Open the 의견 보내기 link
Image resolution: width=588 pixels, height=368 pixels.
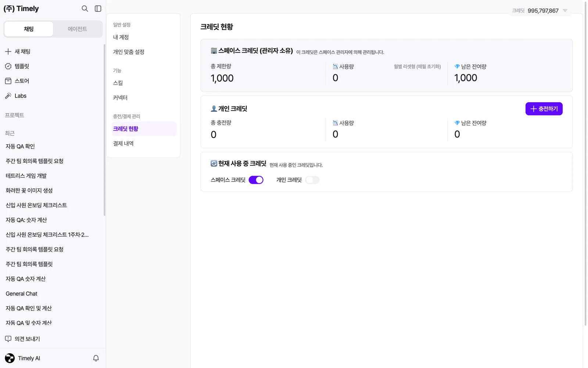[x=27, y=339]
